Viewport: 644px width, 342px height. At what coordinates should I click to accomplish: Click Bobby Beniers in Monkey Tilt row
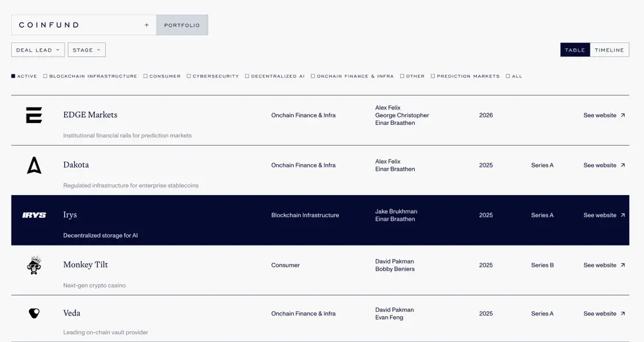[x=395, y=269]
